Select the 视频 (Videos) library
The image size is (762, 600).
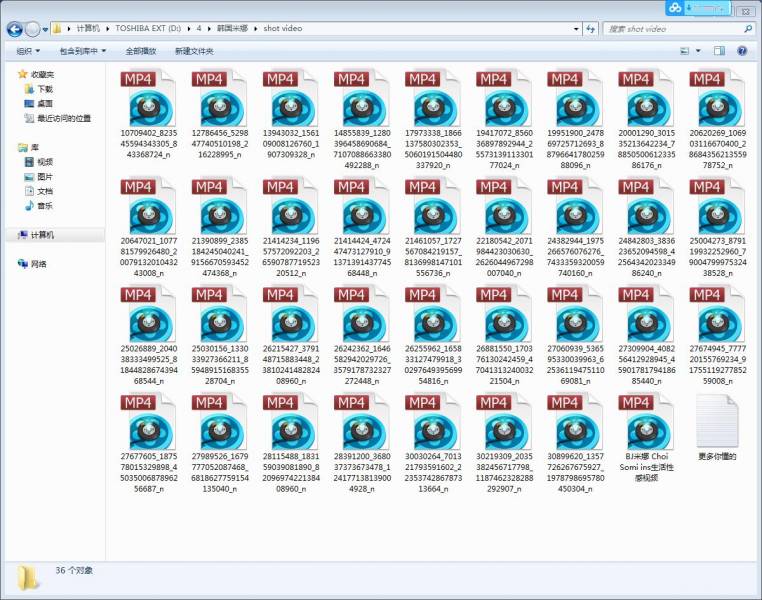pyautogui.click(x=45, y=161)
